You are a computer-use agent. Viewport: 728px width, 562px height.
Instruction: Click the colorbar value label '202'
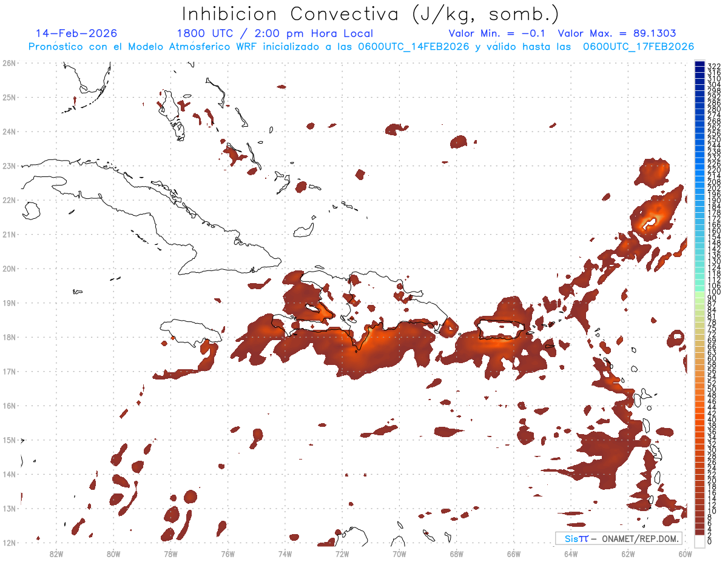pos(714,188)
